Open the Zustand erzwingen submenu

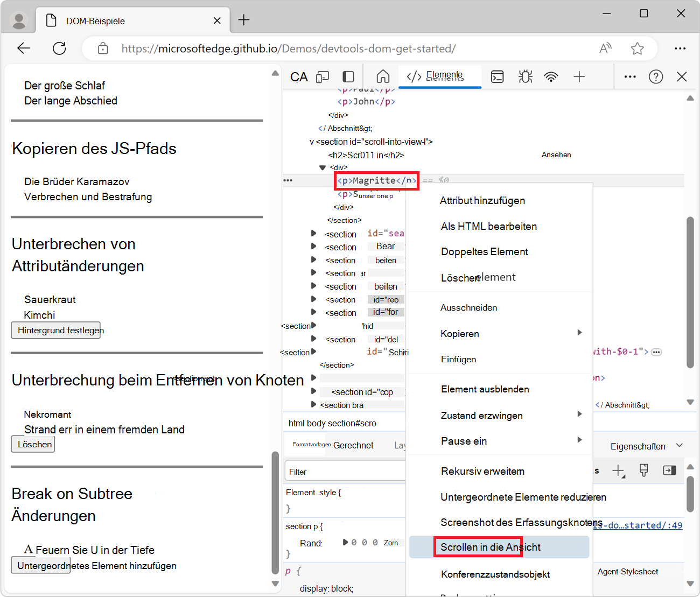click(499, 415)
